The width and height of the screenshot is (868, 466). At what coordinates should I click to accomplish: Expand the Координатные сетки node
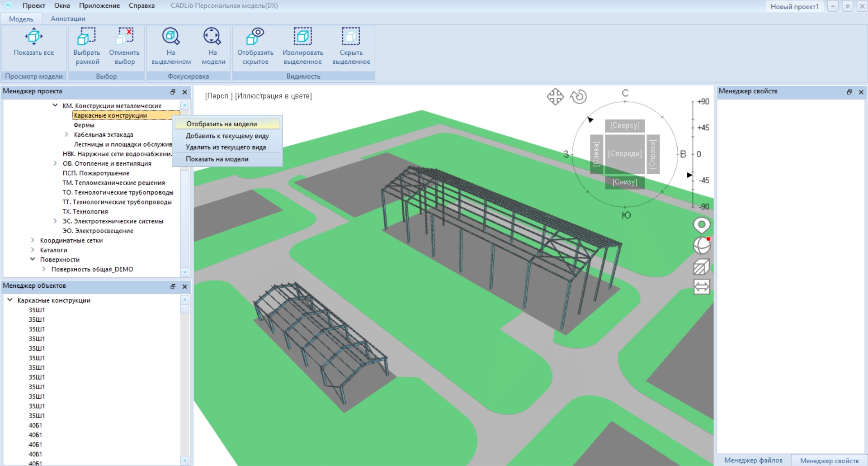pyautogui.click(x=33, y=240)
